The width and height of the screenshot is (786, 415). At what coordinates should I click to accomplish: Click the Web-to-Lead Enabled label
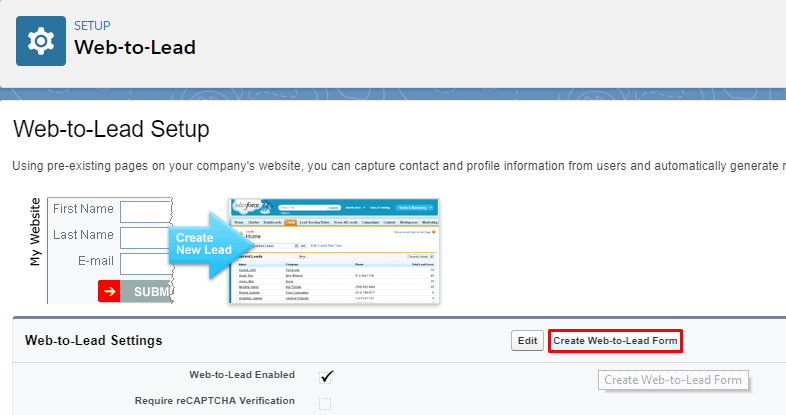point(242,375)
